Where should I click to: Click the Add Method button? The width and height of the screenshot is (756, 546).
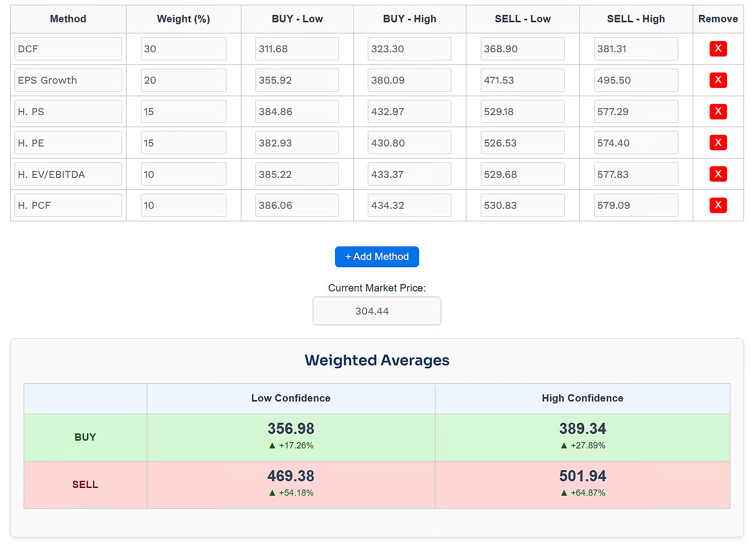377,257
